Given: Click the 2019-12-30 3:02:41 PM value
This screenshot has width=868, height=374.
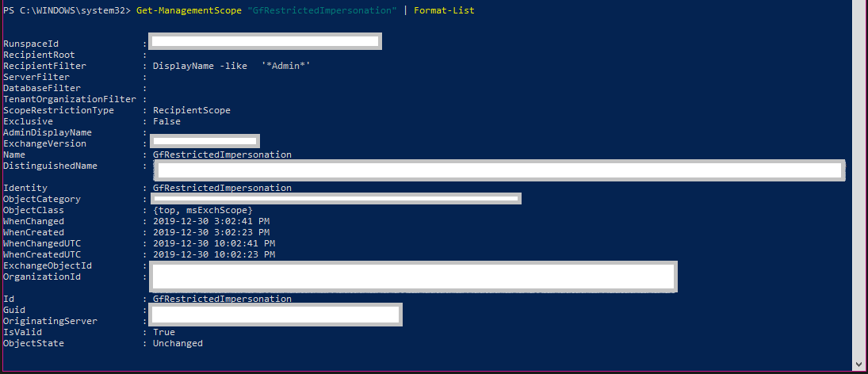Looking at the screenshot, I should click(x=211, y=221).
